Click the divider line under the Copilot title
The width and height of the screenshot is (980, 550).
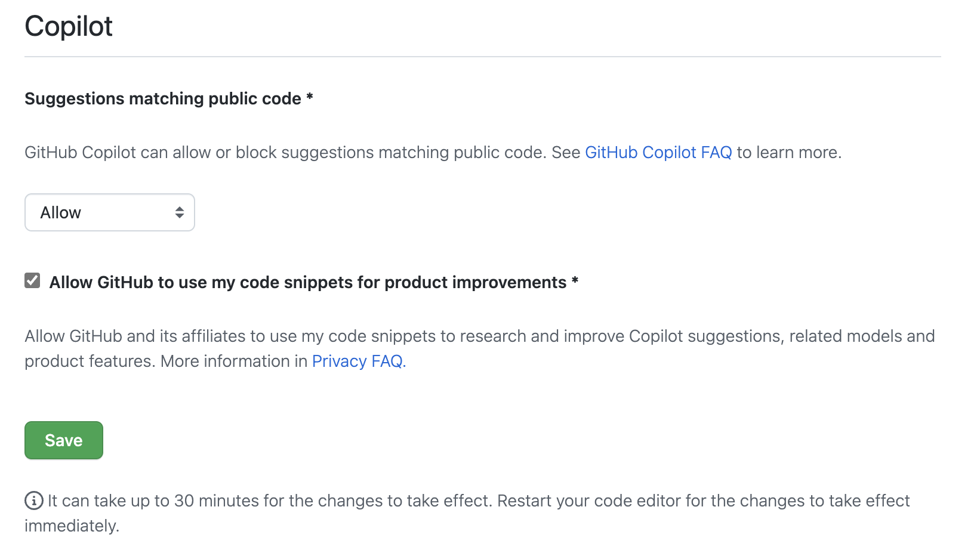[482, 57]
